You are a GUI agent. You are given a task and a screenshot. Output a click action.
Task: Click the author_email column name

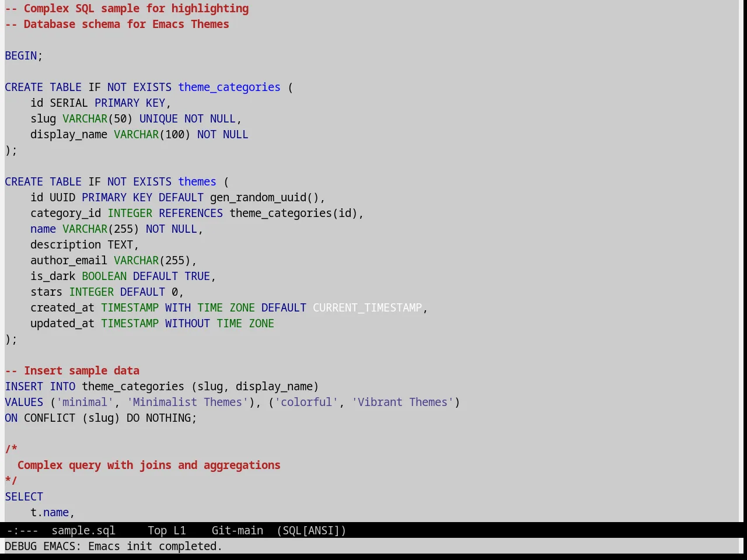[x=69, y=261]
